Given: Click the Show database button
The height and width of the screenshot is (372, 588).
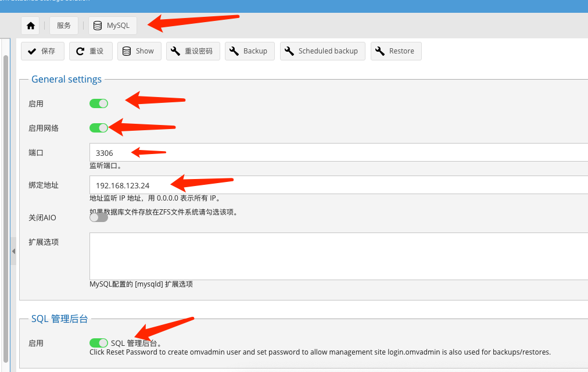Looking at the screenshot, I should tap(139, 51).
